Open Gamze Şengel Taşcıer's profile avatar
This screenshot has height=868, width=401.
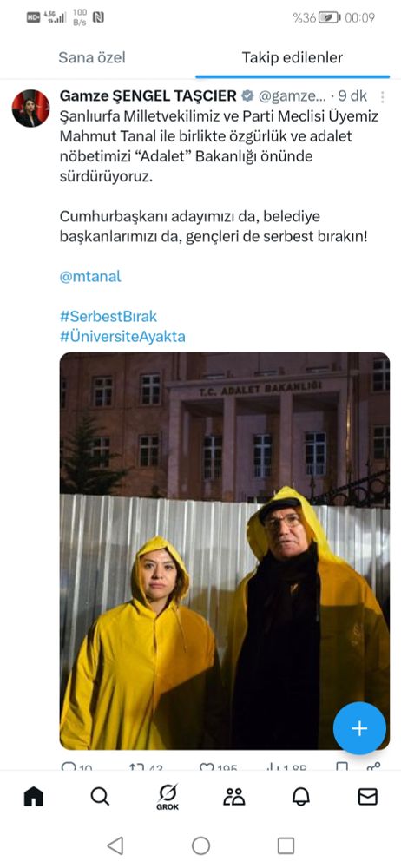(31, 108)
